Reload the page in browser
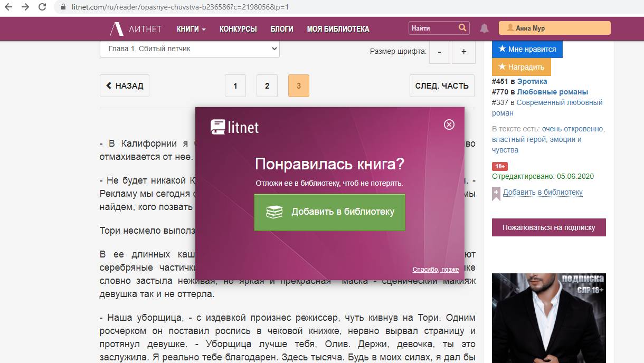 click(42, 7)
